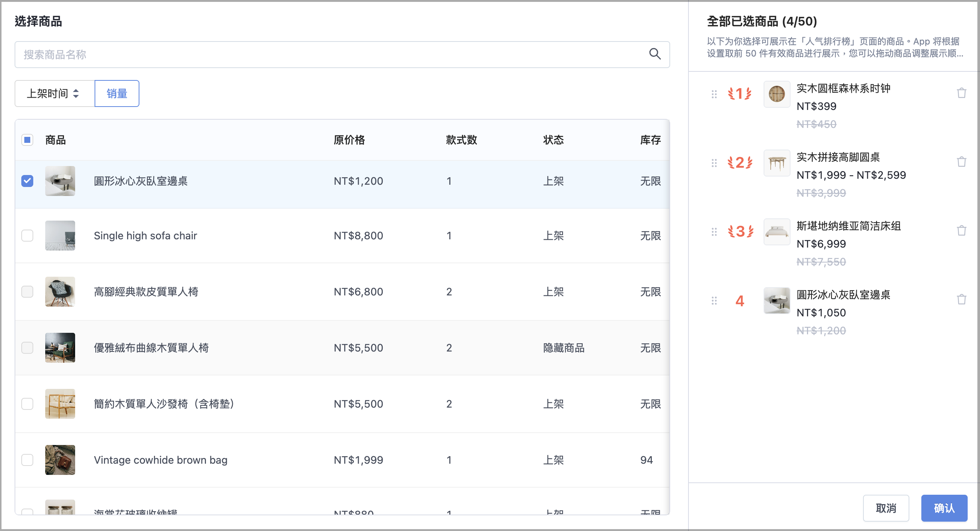Image resolution: width=980 pixels, height=531 pixels.
Task: Uncheck 圓形冰心灰臥室邊桌 in the product list
Action: pyautogui.click(x=27, y=181)
